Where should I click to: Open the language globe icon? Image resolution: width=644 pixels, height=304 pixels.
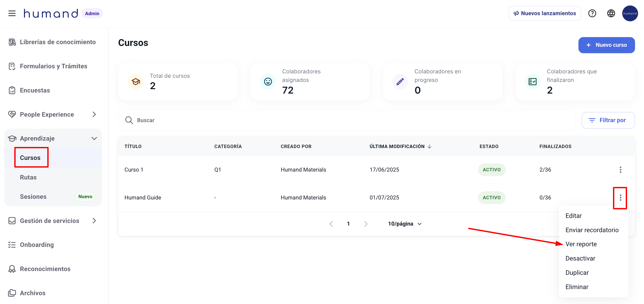611,13
